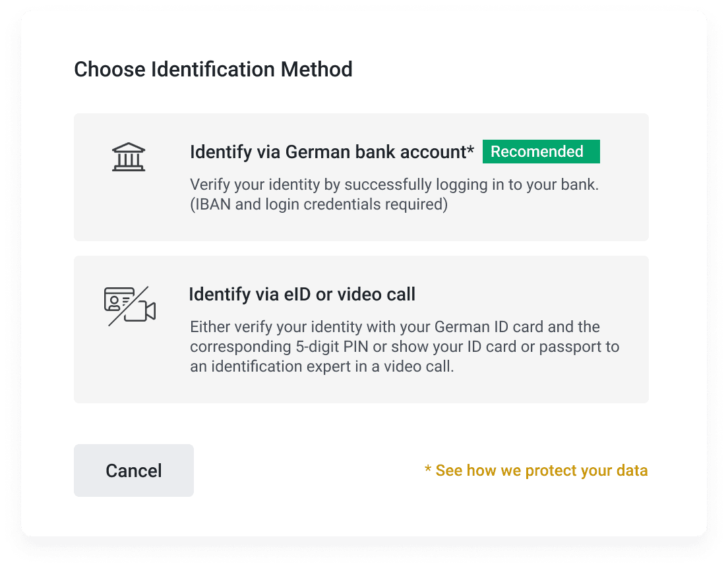Screen dimensions: 728x568
Task: Select the eID or video call option card
Action: pyautogui.click(x=361, y=329)
